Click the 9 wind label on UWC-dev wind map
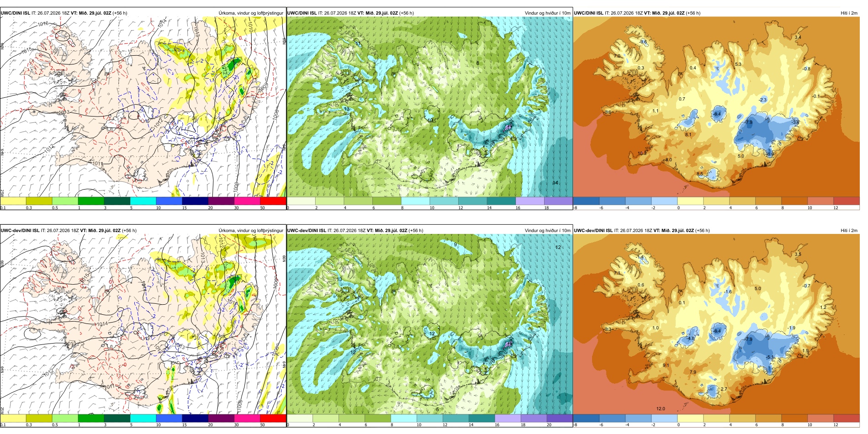The height and width of the screenshot is (434, 868). [x=455, y=245]
